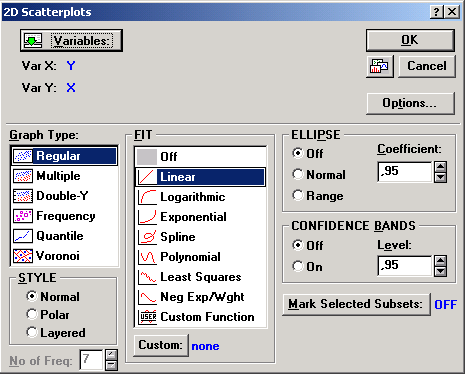The width and height of the screenshot is (465, 374).
Task: Decrease the ellipse Coefficient value
Action: [x=441, y=177]
